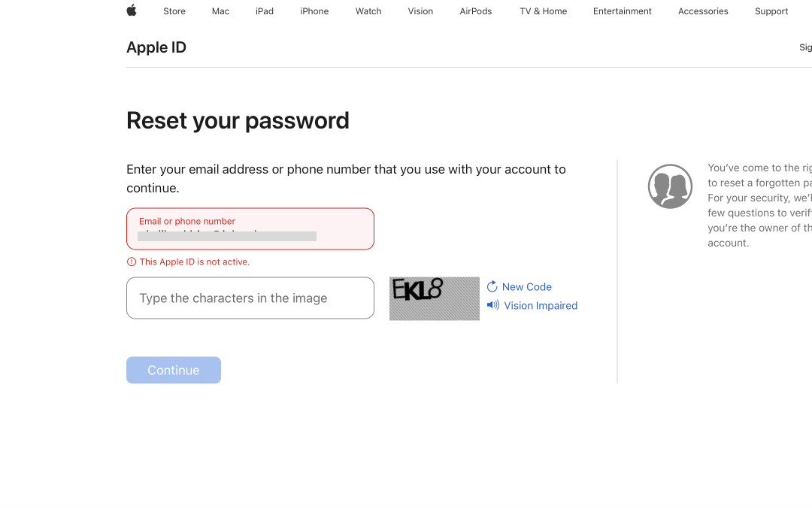Go to the Entertainment navigation item

coord(622,11)
